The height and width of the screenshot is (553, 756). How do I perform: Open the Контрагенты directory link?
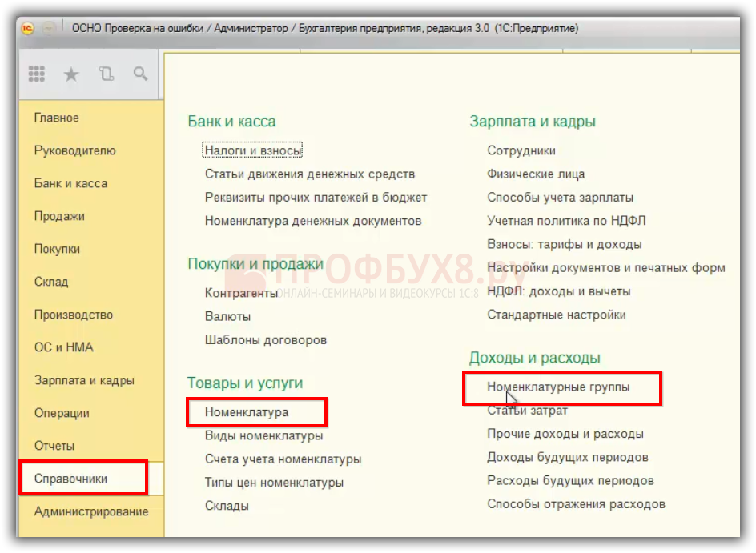[x=241, y=293]
